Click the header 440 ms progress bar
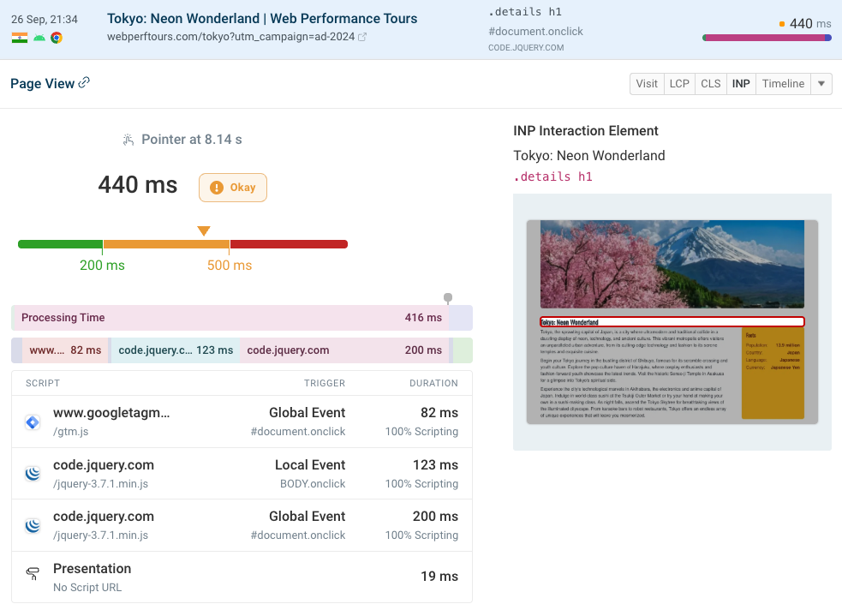 (x=767, y=38)
